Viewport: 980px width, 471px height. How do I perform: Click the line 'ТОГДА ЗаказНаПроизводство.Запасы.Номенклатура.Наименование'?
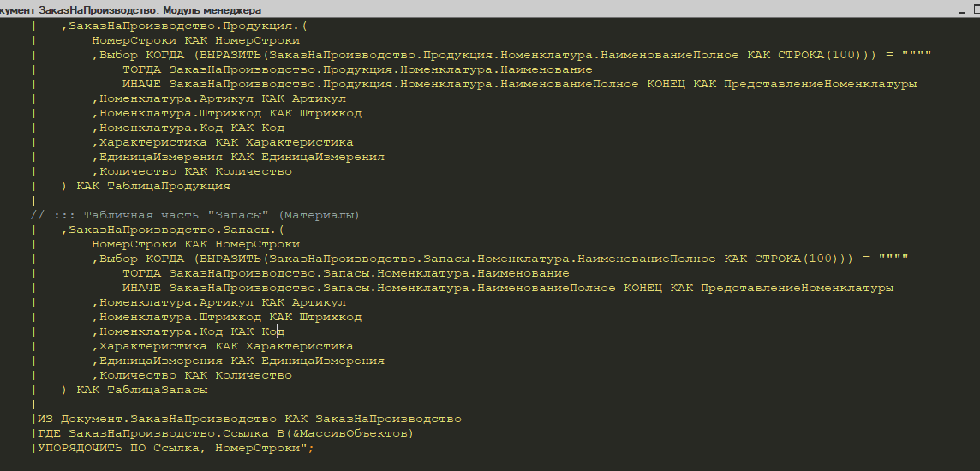(345, 273)
